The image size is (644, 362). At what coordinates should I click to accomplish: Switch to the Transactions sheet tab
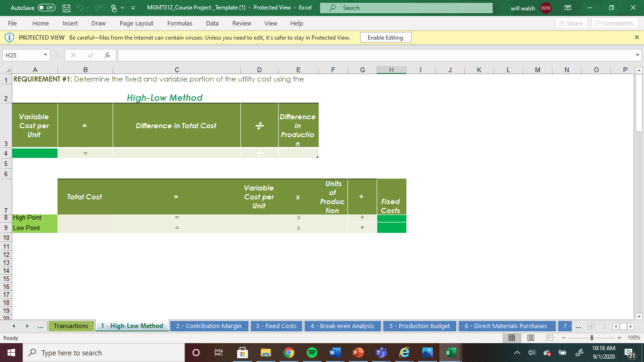[x=71, y=326]
